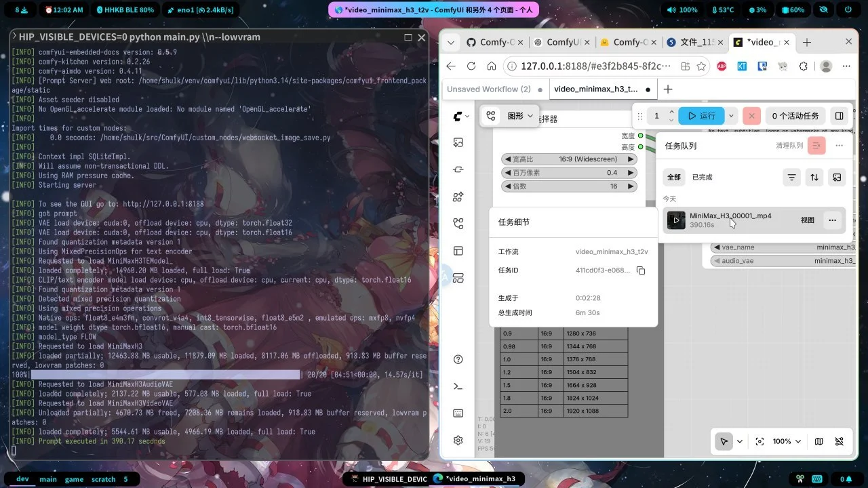868x488 pixels.
Task: Click the queue media assets icon
Action: click(x=837, y=177)
